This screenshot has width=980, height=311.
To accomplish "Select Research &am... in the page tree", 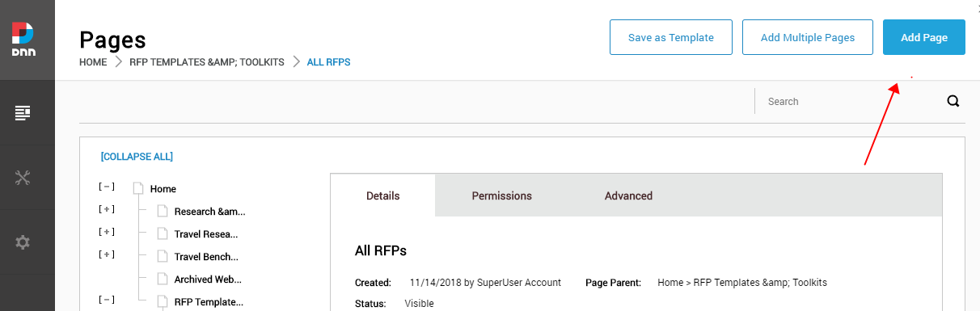I will click(x=209, y=212).
